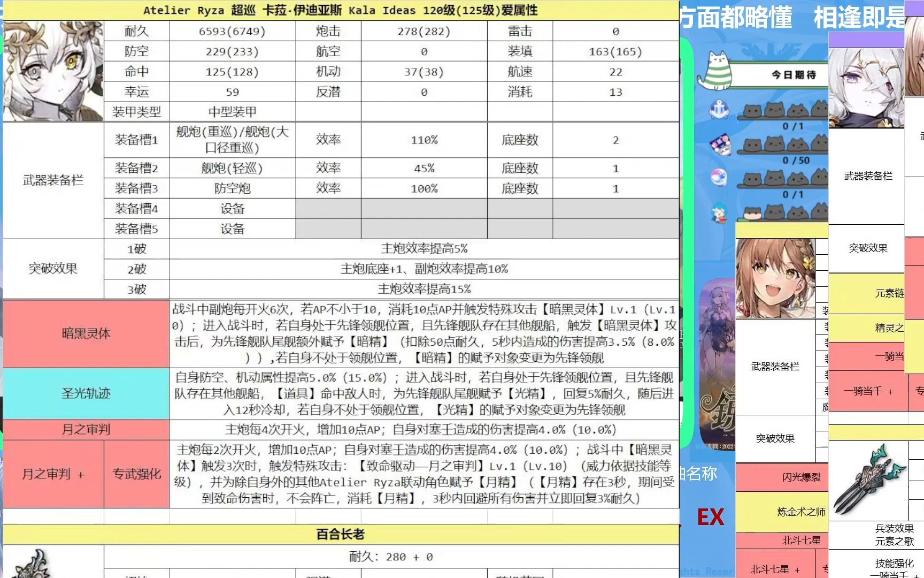Click the 月之审判 skill name cell
924x578 pixels.
coord(86,429)
